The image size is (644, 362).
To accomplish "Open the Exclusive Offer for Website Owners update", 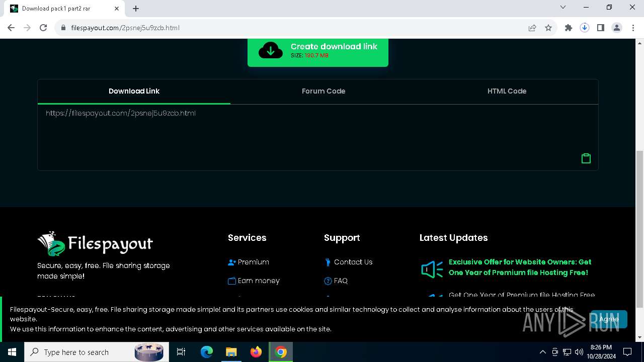I will [x=520, y=267].
